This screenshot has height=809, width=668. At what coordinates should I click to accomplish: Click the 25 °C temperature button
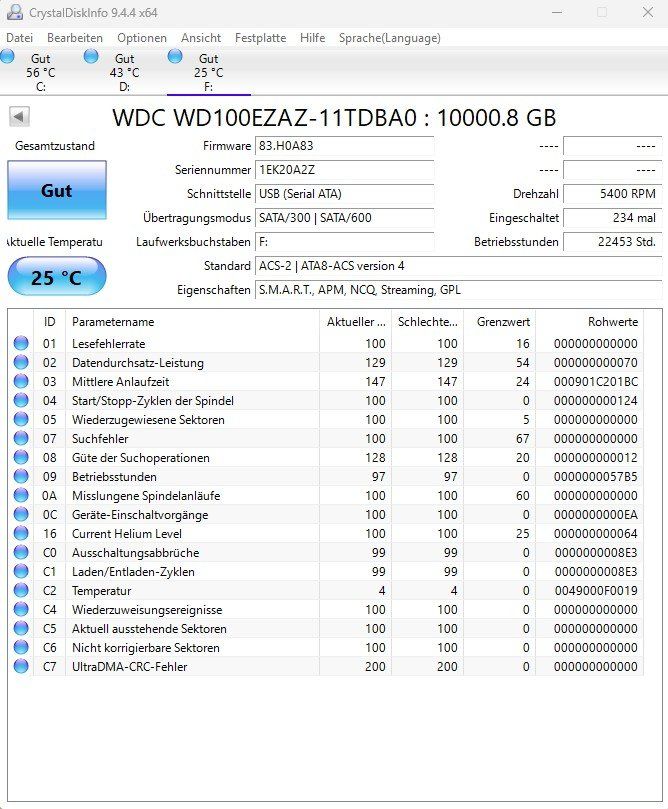[x=57, y=277]
